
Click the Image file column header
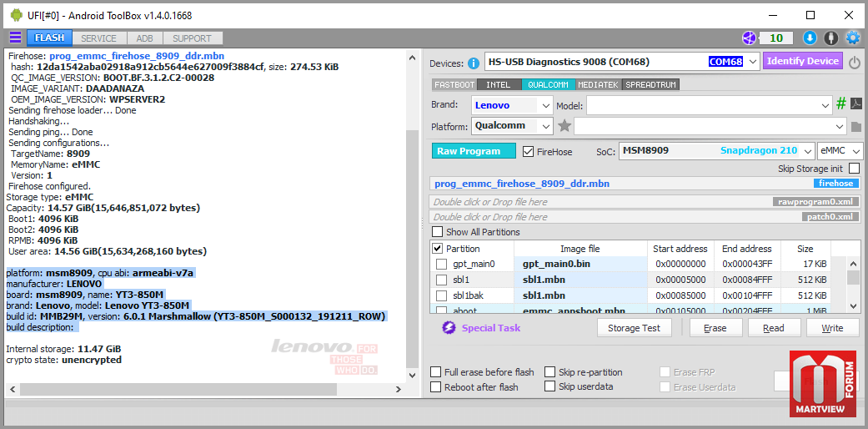(x=580, y=249)
